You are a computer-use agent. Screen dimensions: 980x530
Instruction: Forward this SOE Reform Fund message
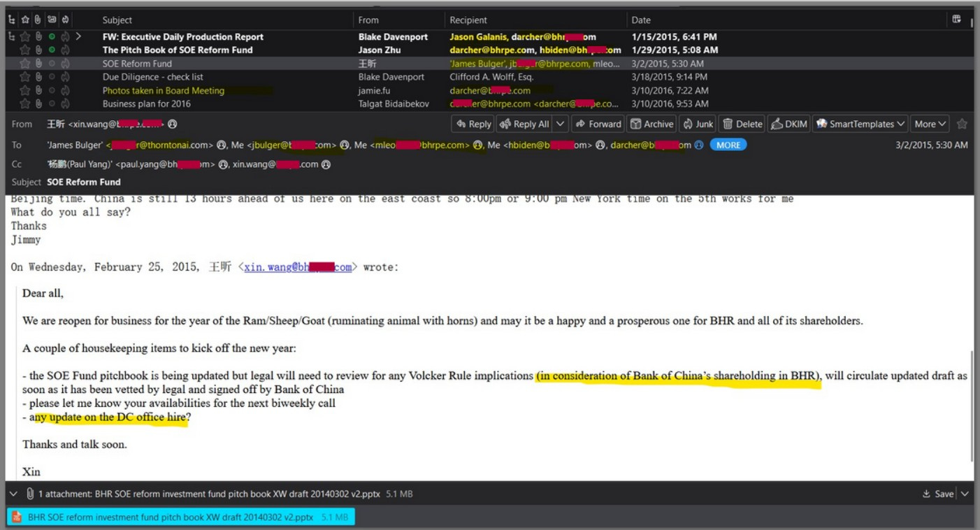597,124
